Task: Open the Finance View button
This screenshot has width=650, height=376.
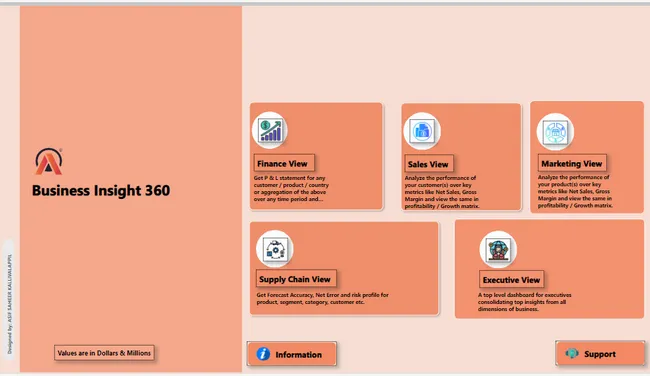Action: tap(284, 163)
